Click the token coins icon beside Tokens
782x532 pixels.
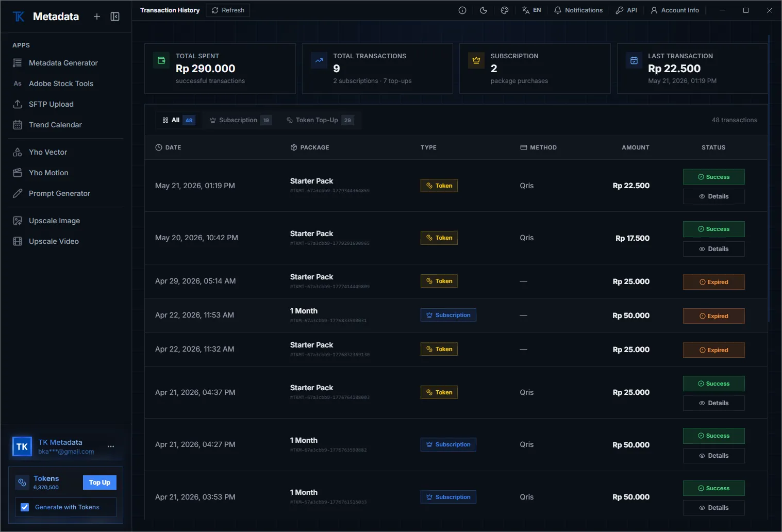click(22, 483)
